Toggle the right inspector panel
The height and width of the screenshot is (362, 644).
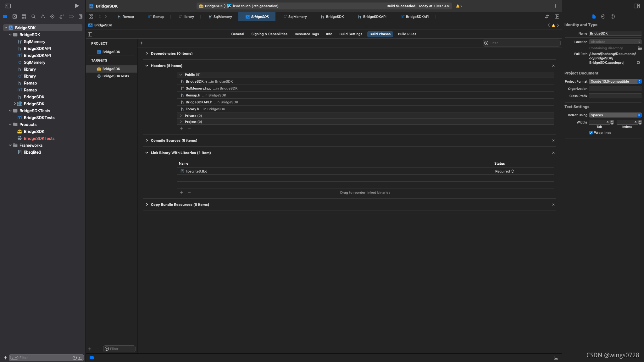click(637, 6)
